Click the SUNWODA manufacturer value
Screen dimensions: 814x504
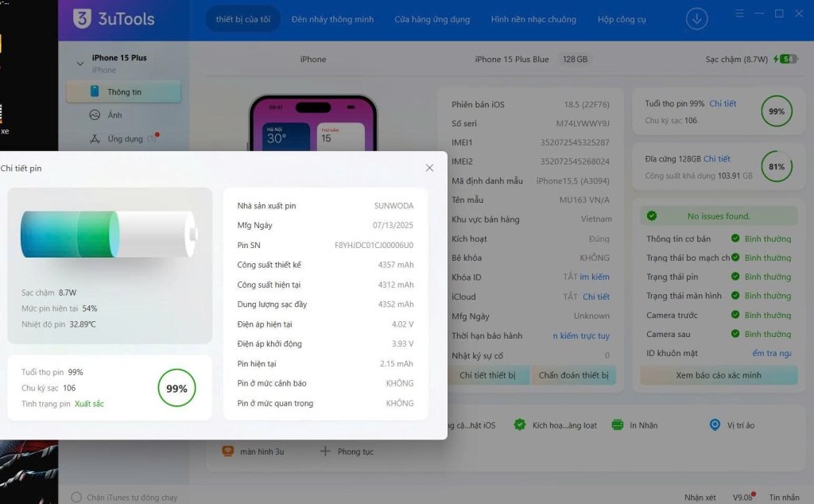[x=393, y=206]
